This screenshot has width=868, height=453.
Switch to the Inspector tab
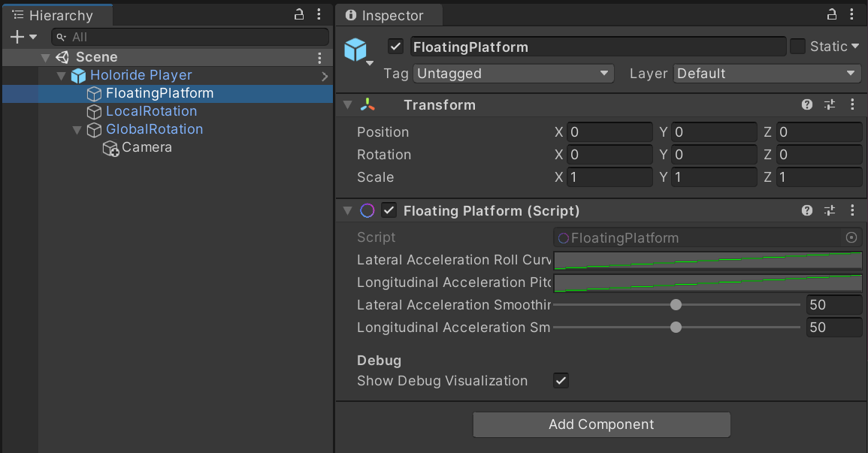390,15
